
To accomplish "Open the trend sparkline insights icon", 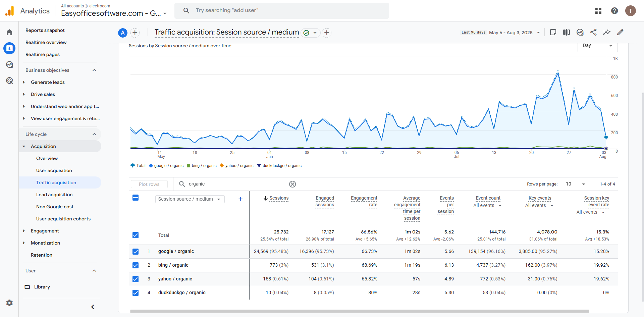I will coord(607,32).
